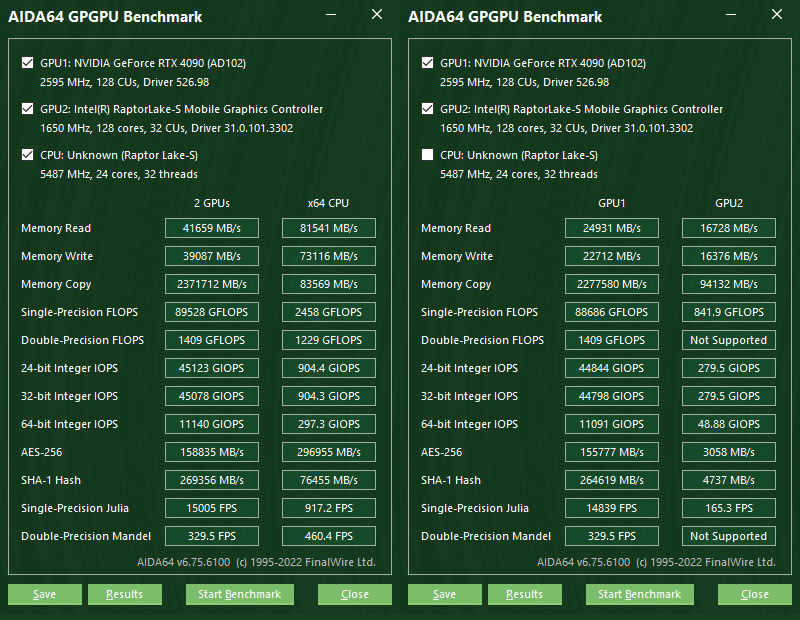Viewport: 800px width, 620px height.
Task: Click the 2371712 MB/s Memory Copy result
Action: (212, 284)
